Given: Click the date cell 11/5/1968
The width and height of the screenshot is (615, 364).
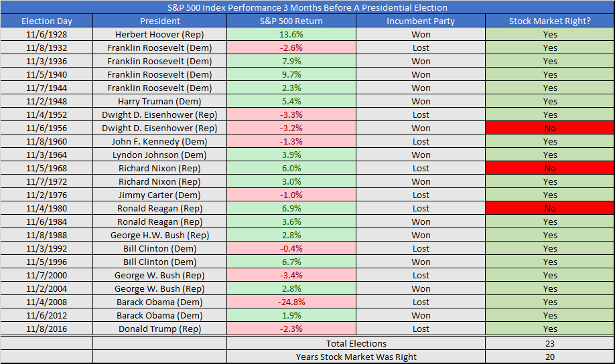Looking at the screenshot, I should coord(47,168).
